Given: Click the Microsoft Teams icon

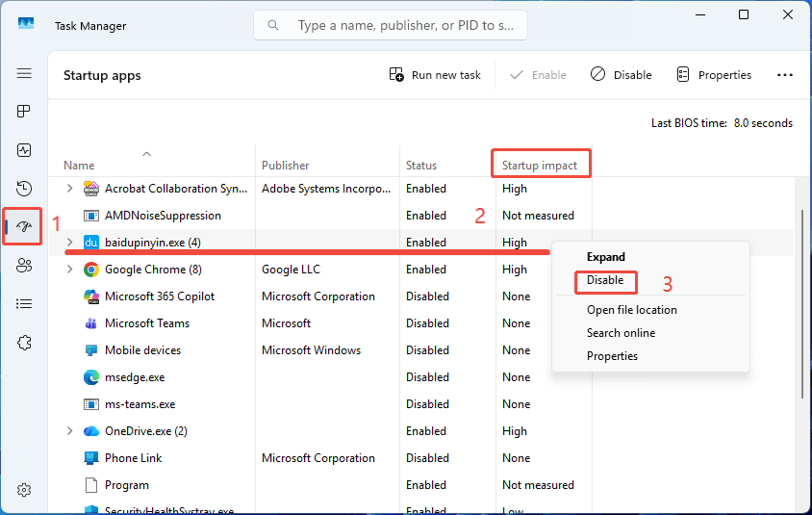Looking at the screenshot, I should click(x=91, y=323).
